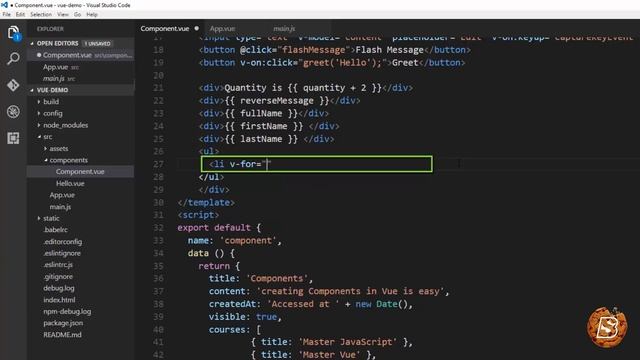Place cursor in li v-for line 27
640x360 pixels.
317,164
